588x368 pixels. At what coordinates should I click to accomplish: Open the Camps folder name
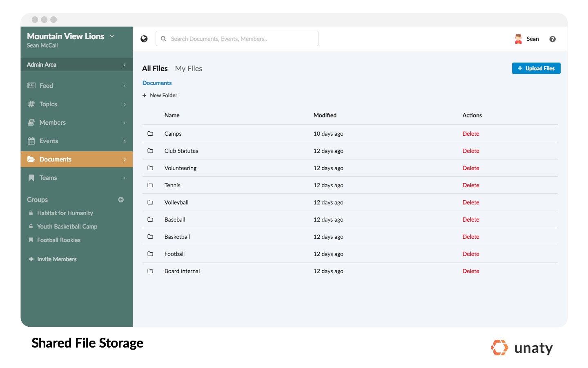173,134
